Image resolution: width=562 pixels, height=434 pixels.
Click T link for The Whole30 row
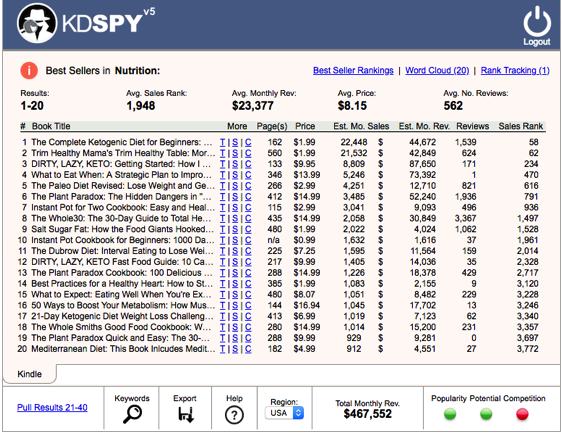[x=223, y=218]
